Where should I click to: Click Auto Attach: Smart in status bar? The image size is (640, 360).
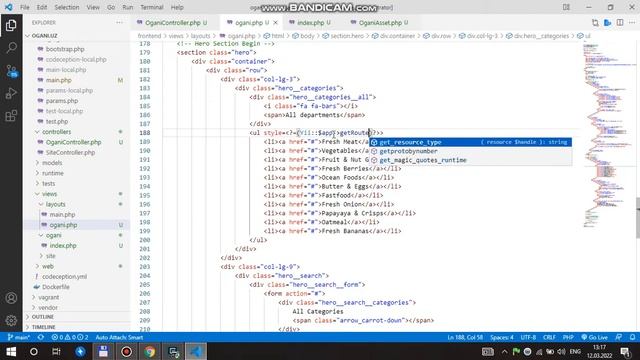click(119, 338)
